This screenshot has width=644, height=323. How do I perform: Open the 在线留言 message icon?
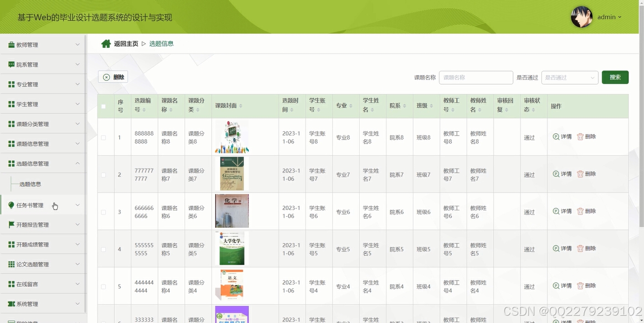click(11, 283)
